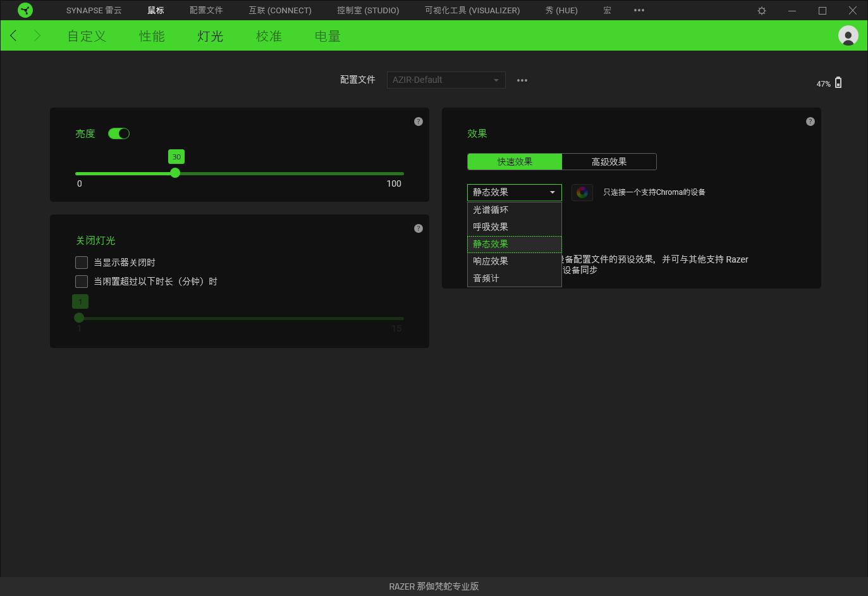Click the user profile avatar icon
The image size is (868, 596).
point(848,35)
